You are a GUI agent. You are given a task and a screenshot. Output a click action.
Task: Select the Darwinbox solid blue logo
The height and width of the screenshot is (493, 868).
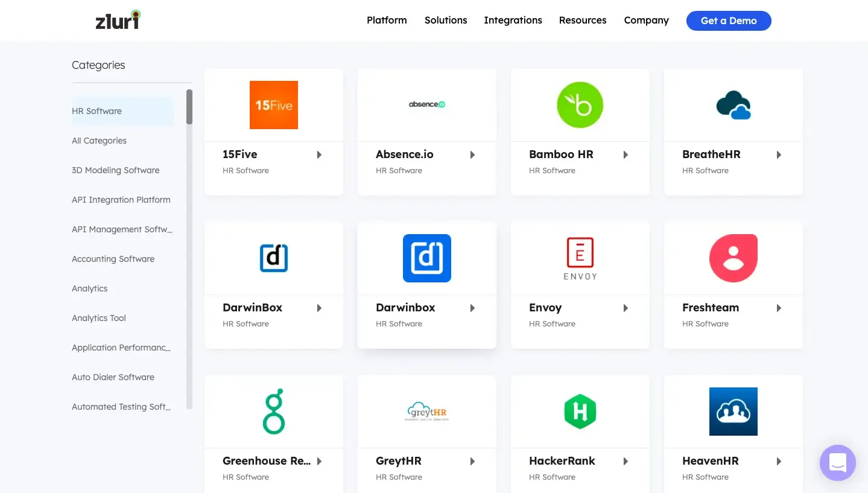[x=427, y=258]
